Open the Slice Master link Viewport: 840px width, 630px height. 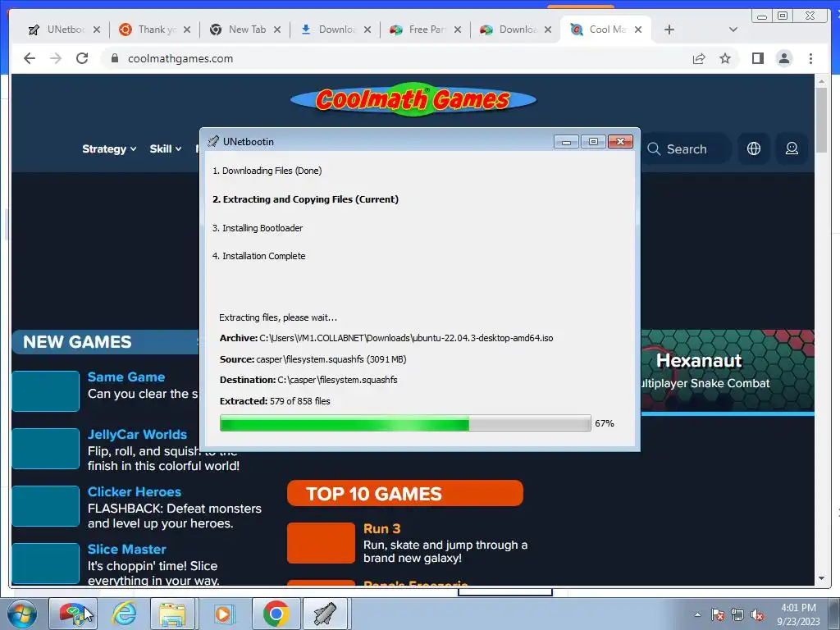(127, 549)
